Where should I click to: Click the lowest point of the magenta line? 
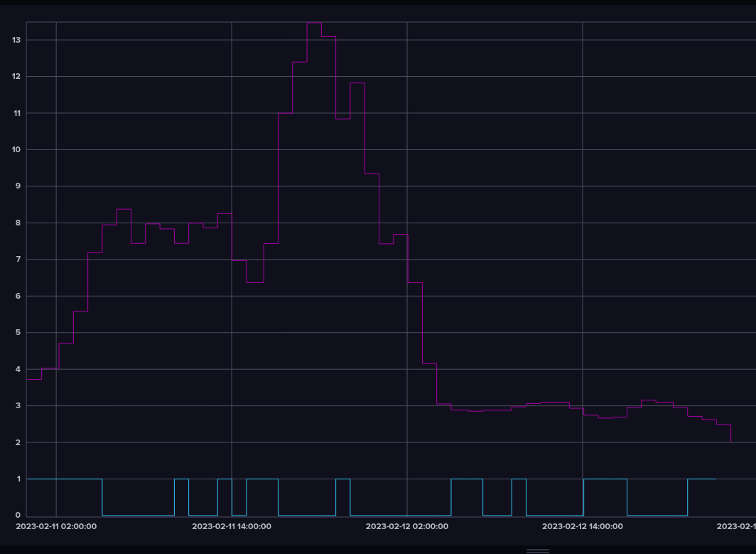(x=731, y=440)
